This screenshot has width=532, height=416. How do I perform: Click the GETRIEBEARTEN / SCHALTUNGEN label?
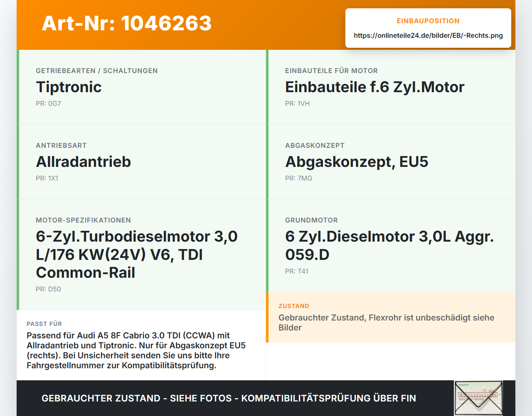[97, 71]
